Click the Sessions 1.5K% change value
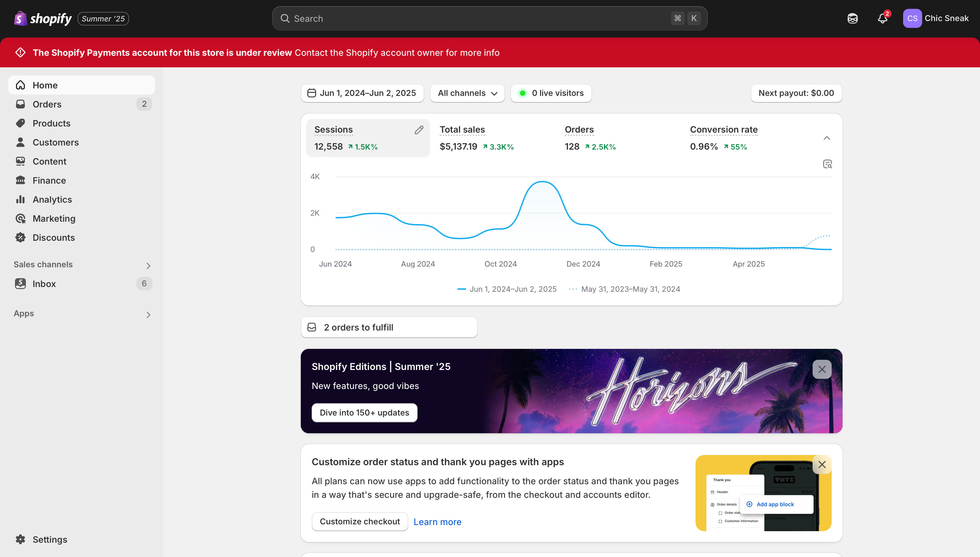Viewport: 980px width, 557px height. coord(362,147)
